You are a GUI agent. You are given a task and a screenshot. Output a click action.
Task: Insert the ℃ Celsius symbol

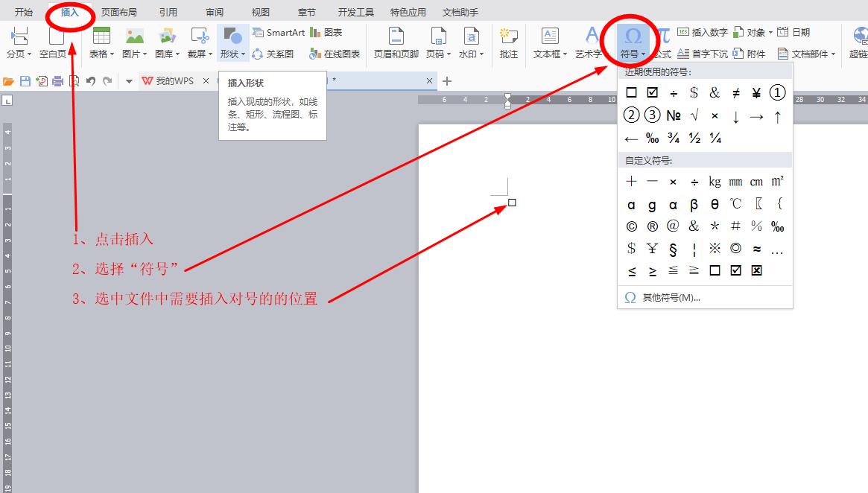[735, 203]
